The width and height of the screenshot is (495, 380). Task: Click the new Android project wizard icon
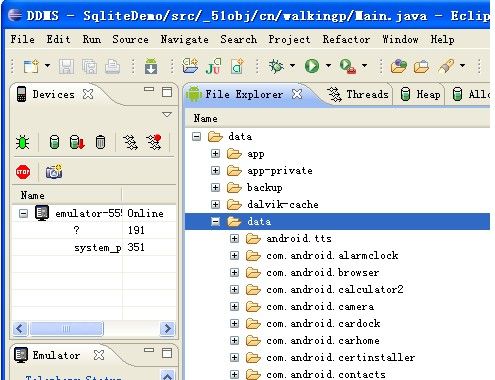coord(190,66)
